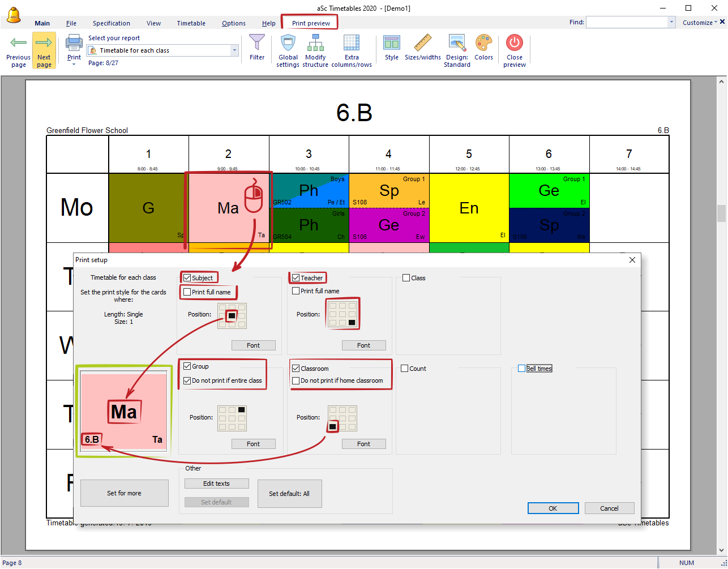The width and height of the screenshot is (728, 569).
Task: Click the Close preview power icon
Action: (515, 43)
